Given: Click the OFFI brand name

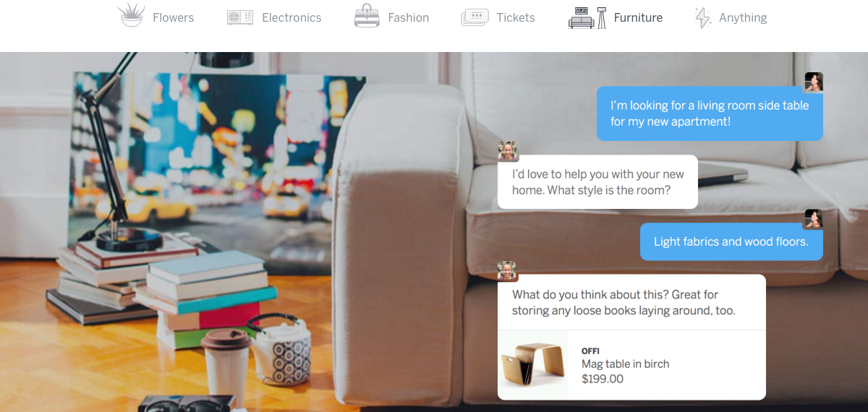Looking at the screenshot, I should pos(590,351).
